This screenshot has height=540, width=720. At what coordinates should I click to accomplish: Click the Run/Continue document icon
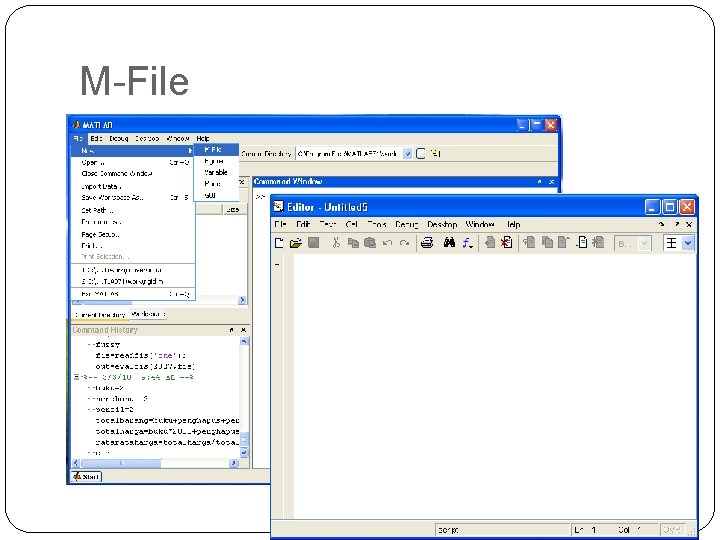[582, 242]
